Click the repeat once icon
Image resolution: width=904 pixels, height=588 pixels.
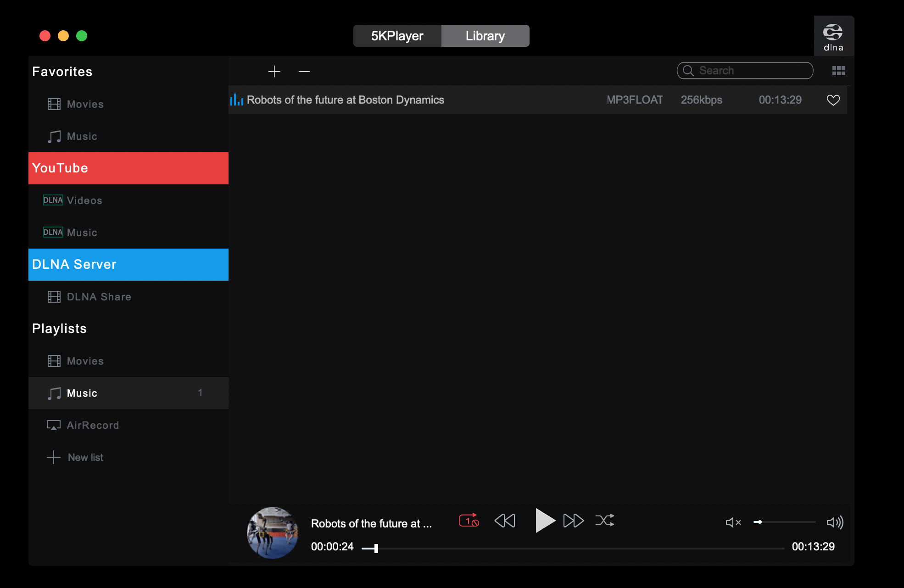click(469, 521)
